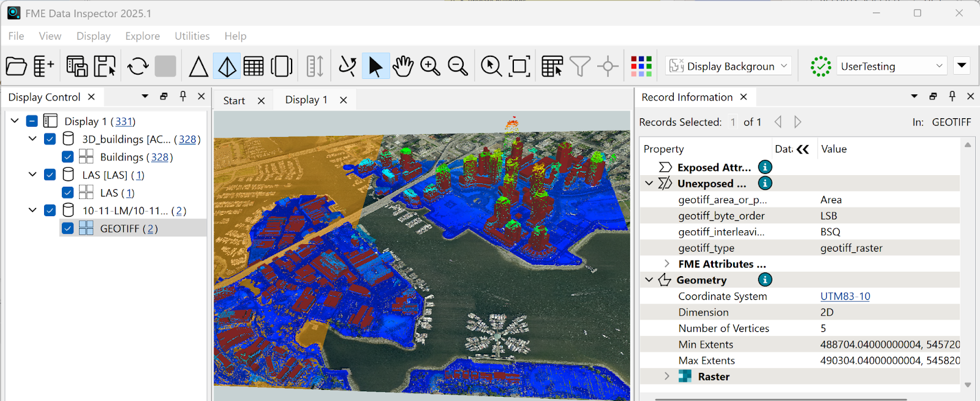
Task: Click the Filter funnel icon
Action: [579, 66]
